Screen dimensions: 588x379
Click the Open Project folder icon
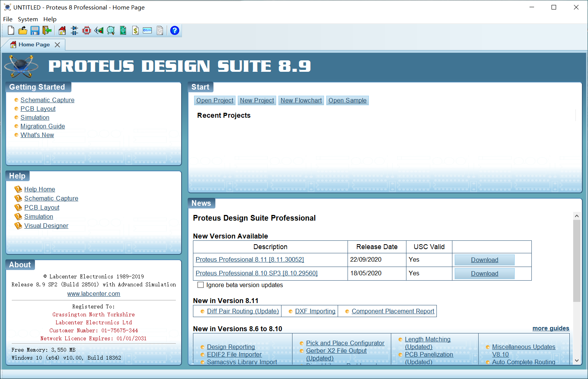point(23,30)
